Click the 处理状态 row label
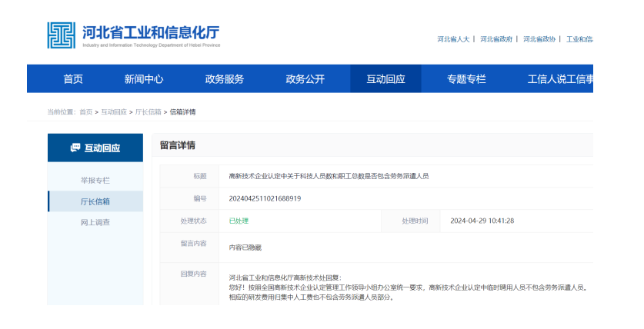Image resolution: width=644 pixels, height=329 pixels. tap(193, 221)
